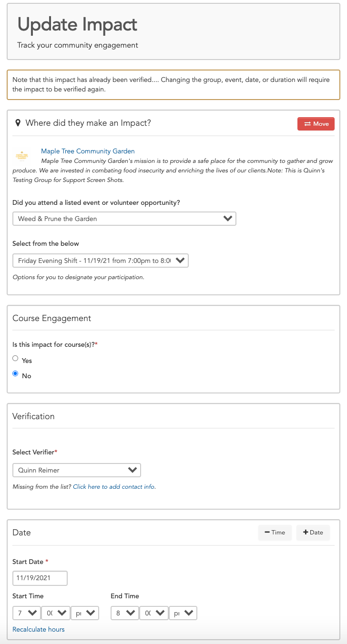
Task: Click the Recalculate hours link
Action: (x=39, y=629)
